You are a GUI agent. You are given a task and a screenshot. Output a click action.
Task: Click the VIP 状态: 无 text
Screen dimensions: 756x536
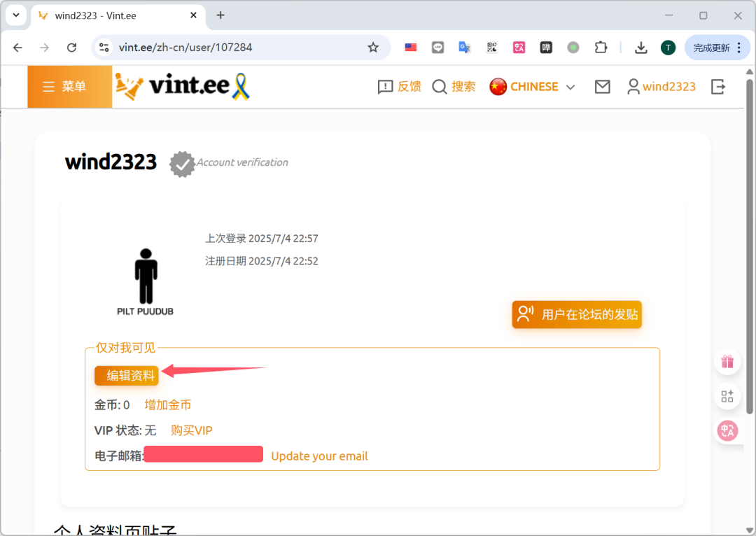pos(125,430)
